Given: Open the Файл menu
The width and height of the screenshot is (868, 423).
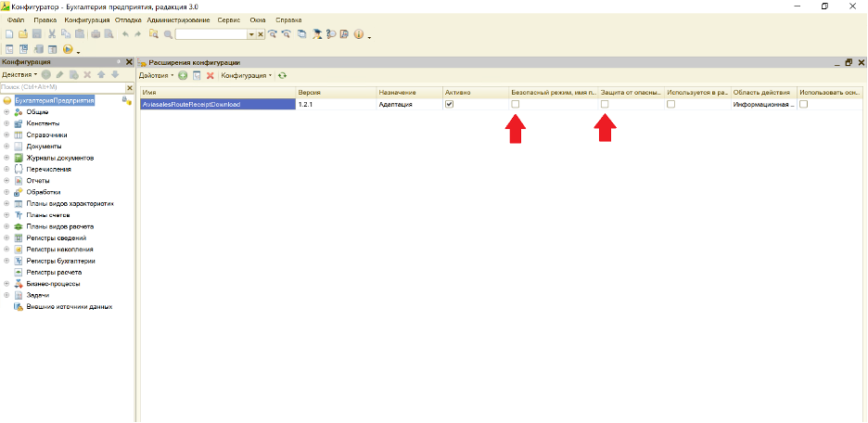Looking at the screenshot, I should tap(15, 19).
